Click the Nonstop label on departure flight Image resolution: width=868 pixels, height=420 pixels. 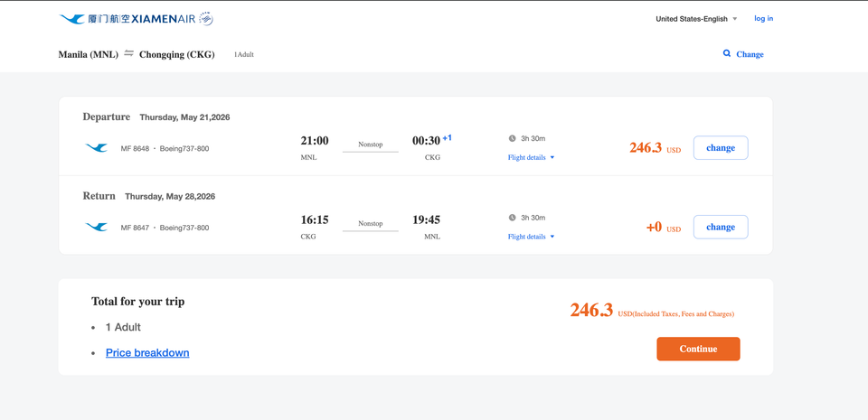[x=371, y=145]
